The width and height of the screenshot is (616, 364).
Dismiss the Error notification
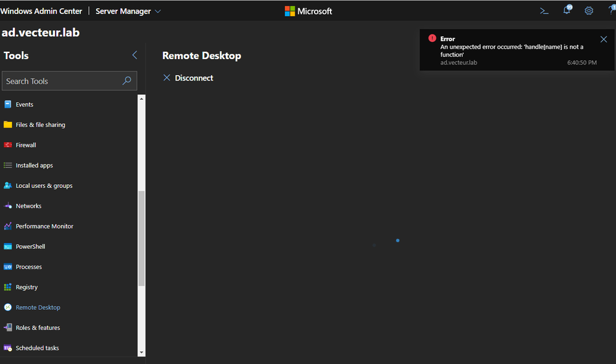pos(604,39)
